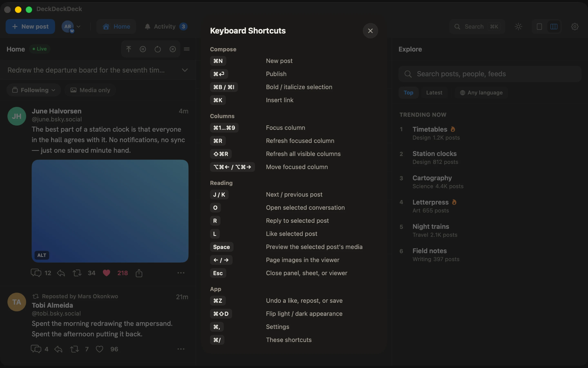Unlike June Halvorsen's post with the red heart

point(106,273)
